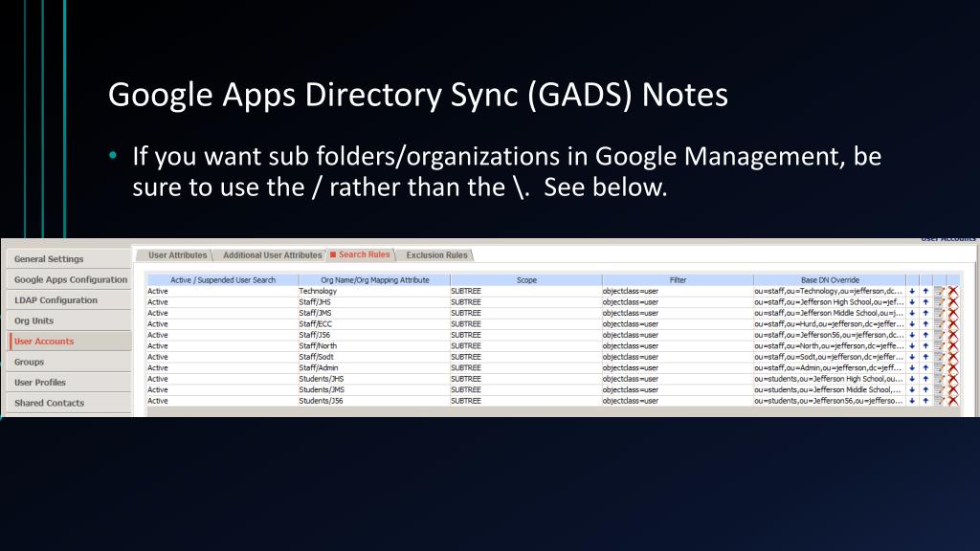
Task: Select the Staff/JMS org name cell
Action: coord(374,313)
